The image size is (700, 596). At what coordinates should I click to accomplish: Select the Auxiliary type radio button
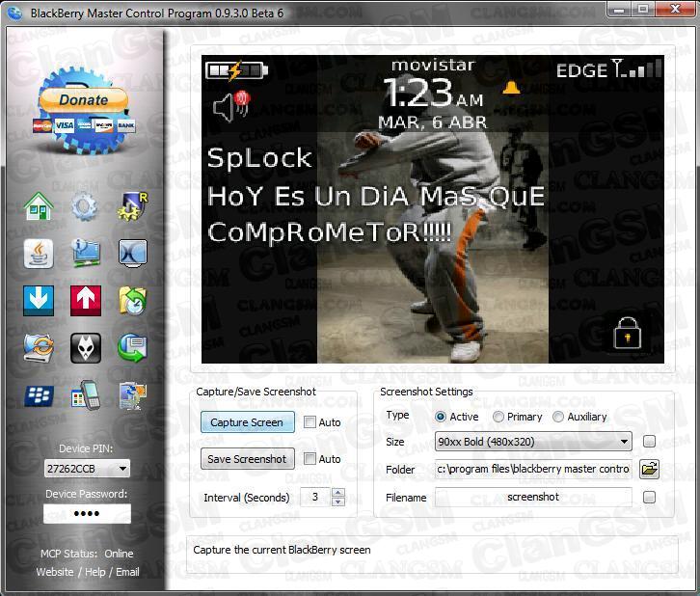coord(558,417)
